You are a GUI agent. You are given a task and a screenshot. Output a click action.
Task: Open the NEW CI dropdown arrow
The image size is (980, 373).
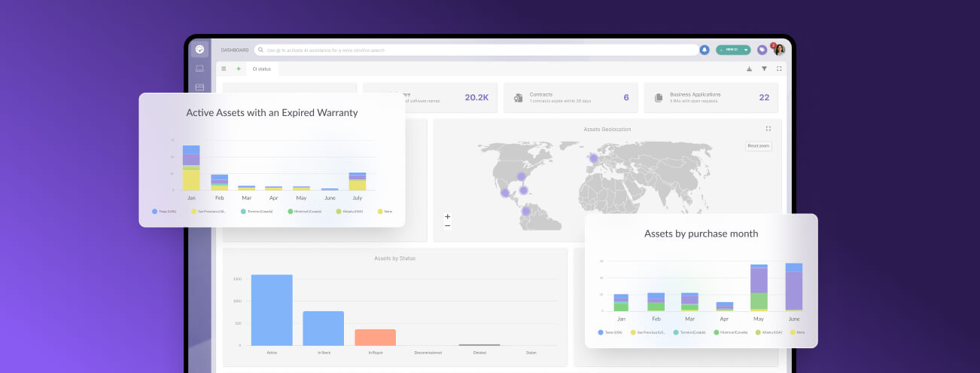746,50
